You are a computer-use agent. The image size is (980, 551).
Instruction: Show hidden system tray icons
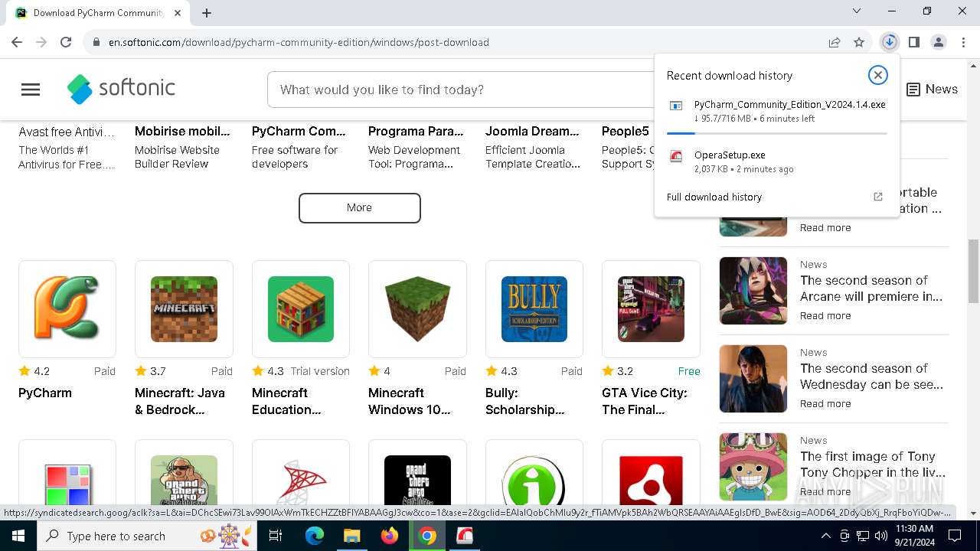pos(826,536)
